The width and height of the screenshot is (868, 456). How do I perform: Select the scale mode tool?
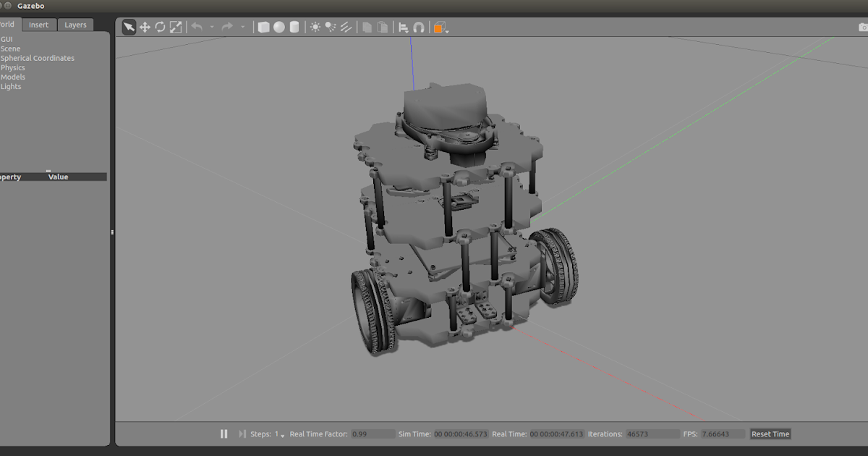[176, 27]
